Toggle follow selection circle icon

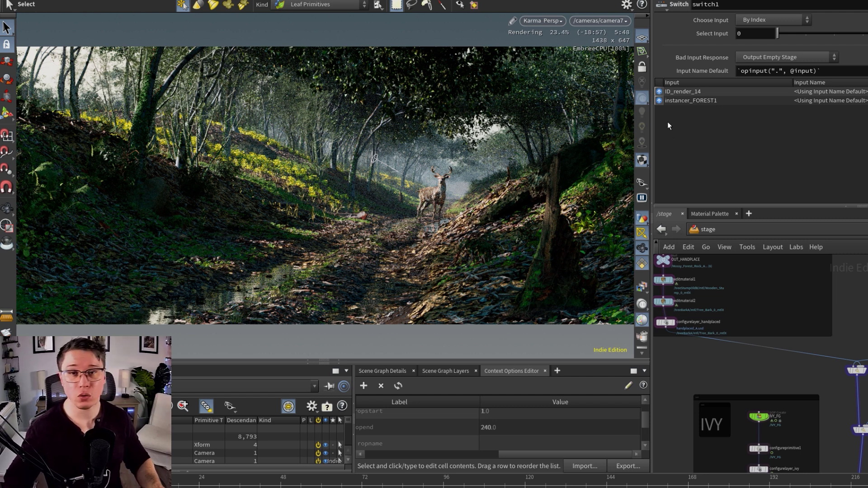(344, 386)
